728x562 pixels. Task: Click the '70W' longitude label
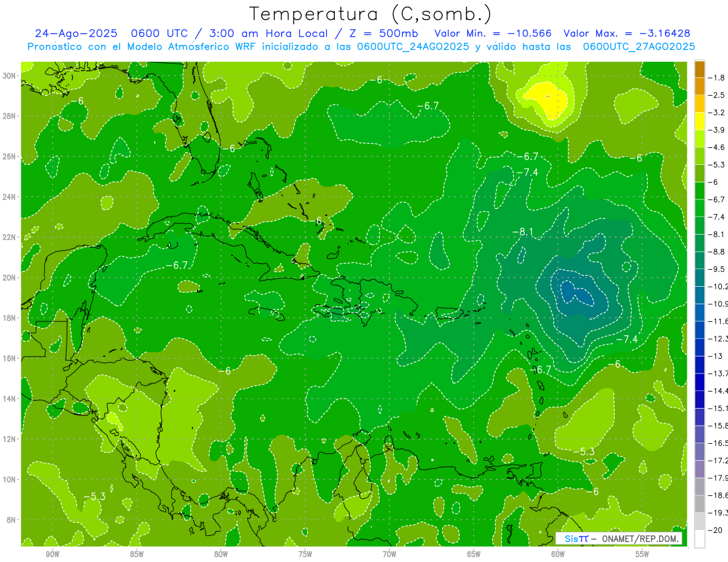click(389, 554)
